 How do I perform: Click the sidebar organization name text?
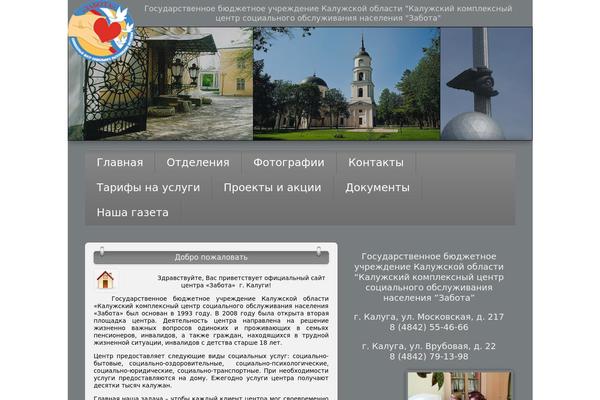(429, 277)
